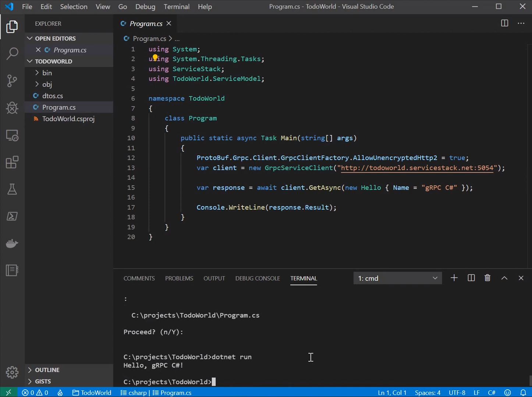Kill the terminal with trash icon
The image size is (532, 397).
point(487,278)
